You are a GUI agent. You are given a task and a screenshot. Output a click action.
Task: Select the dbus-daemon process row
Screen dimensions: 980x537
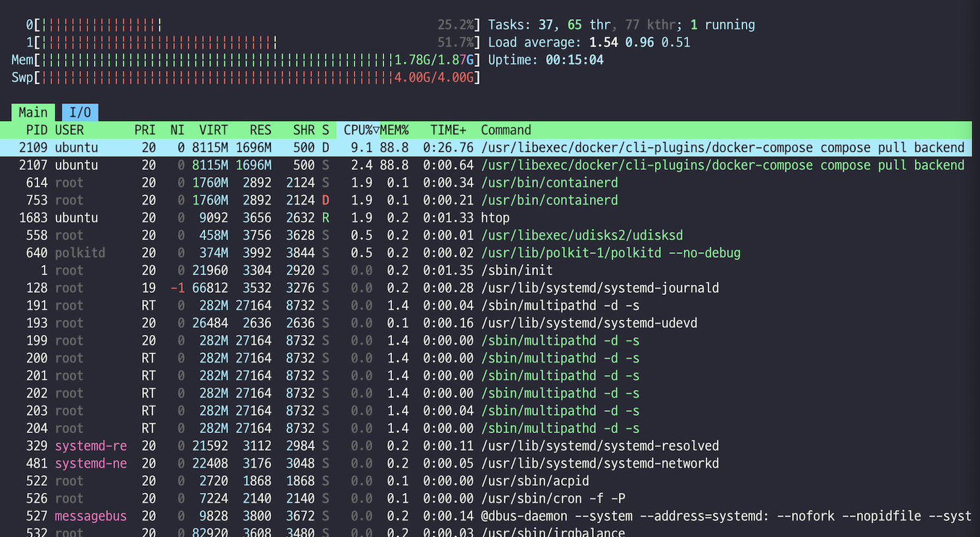pyautogui.click(x=486, y=516)
